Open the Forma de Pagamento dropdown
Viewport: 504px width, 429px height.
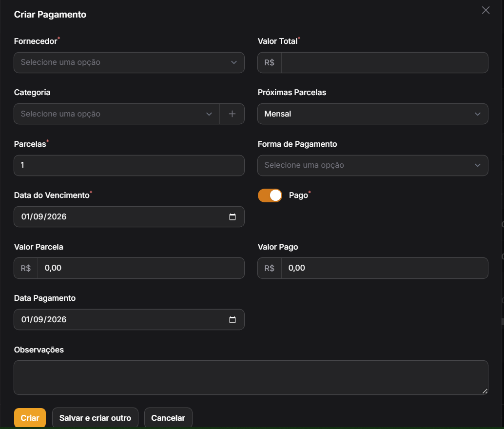[373, 165]
